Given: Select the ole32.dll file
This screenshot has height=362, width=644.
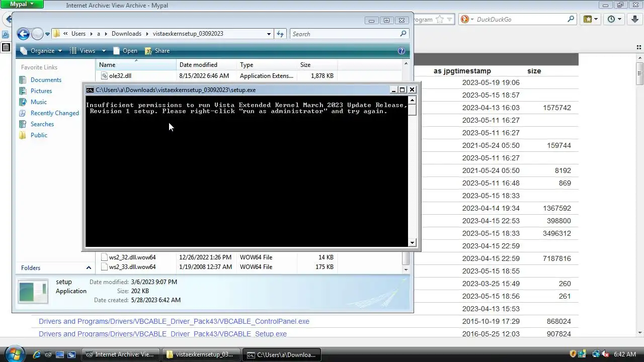Looking at the screenshot, I should click(x=120, y=76).
